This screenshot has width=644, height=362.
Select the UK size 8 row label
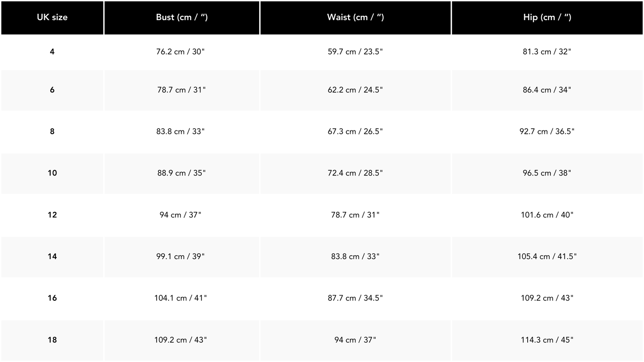(x=52, y=132)
